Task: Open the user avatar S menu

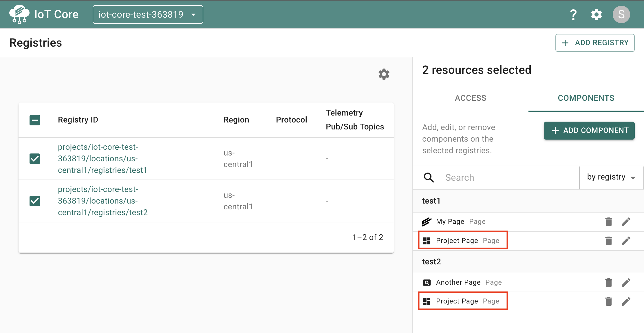Action: pos(621,14)
